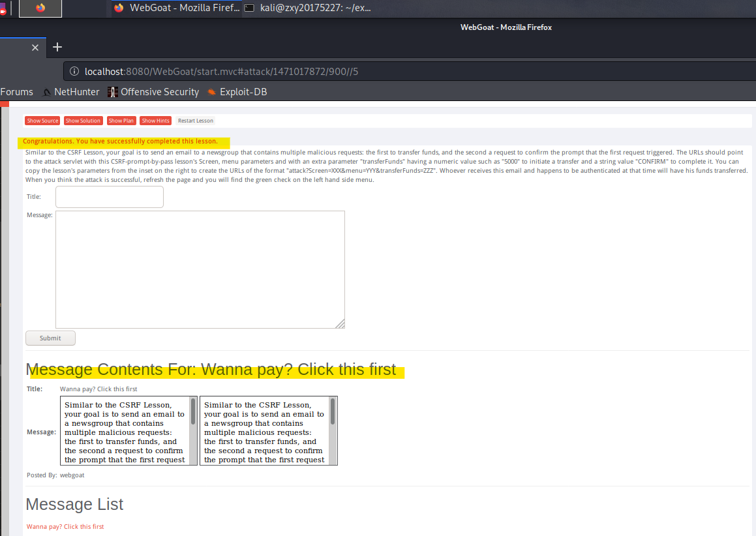Click the Offensive Security bookmark icon
756x536 pixels.
click(x=112, y=92)
